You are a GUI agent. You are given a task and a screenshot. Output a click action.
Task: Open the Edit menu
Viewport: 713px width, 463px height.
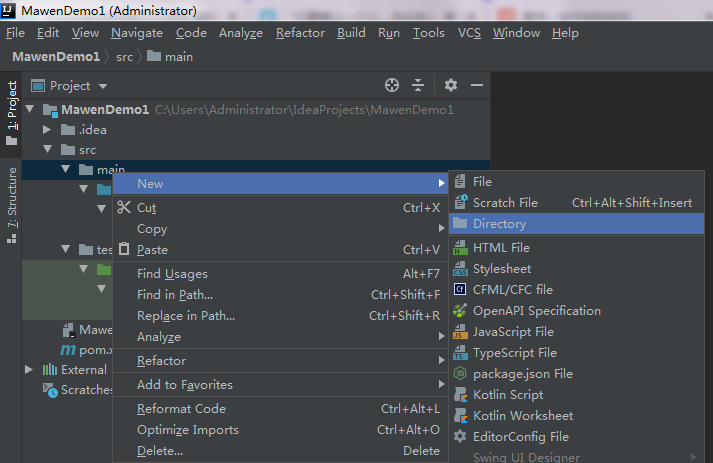tap(48, 33)
